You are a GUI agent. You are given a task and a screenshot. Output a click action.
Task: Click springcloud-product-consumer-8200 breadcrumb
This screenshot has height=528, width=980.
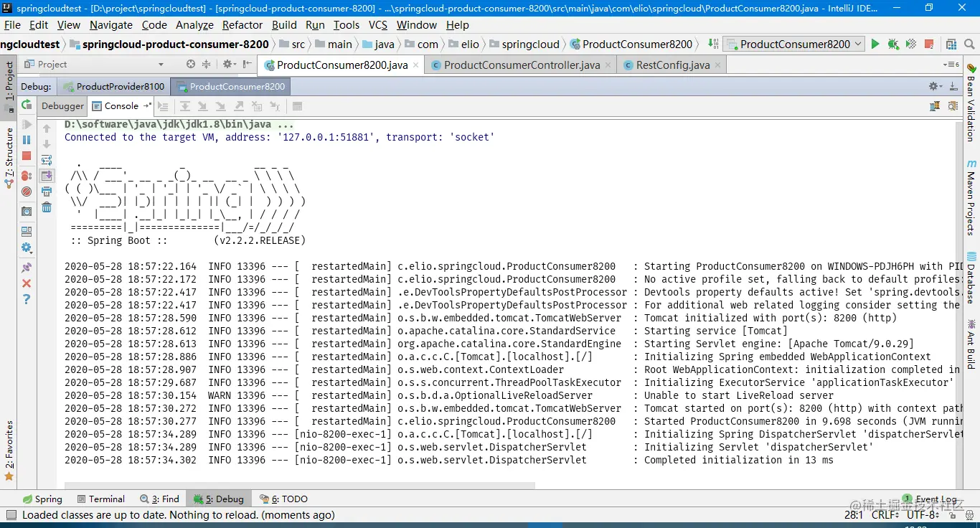[x=169, y=44]
